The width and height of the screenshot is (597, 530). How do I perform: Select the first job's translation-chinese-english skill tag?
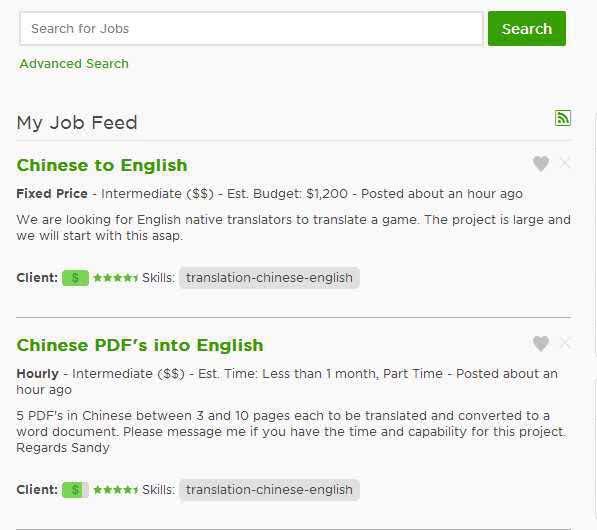coord(269,278)
